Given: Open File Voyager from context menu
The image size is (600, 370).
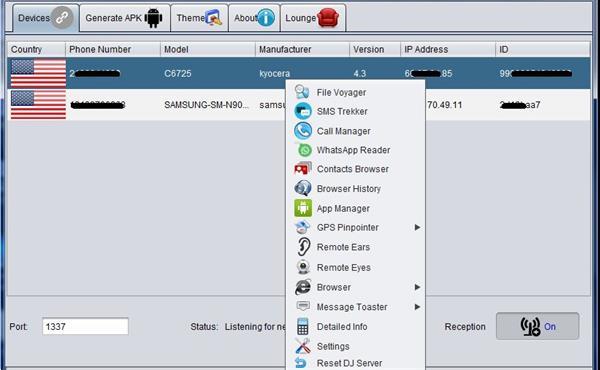Looking at the screenshot, I should (x=355, y=92).
